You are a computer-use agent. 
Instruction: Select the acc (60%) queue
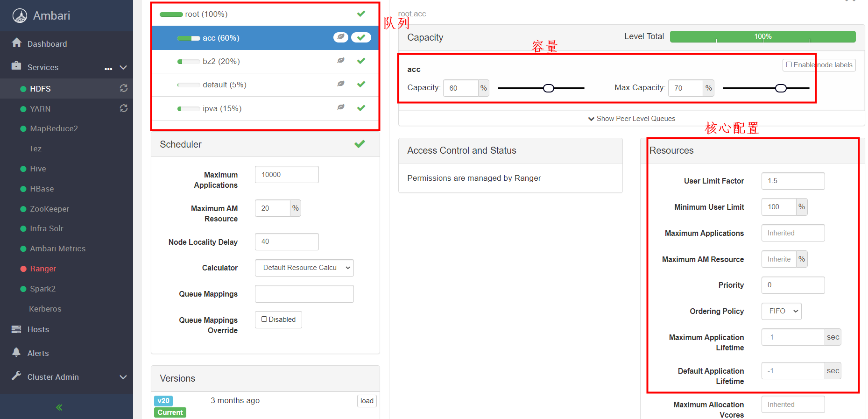click(265, 38)
